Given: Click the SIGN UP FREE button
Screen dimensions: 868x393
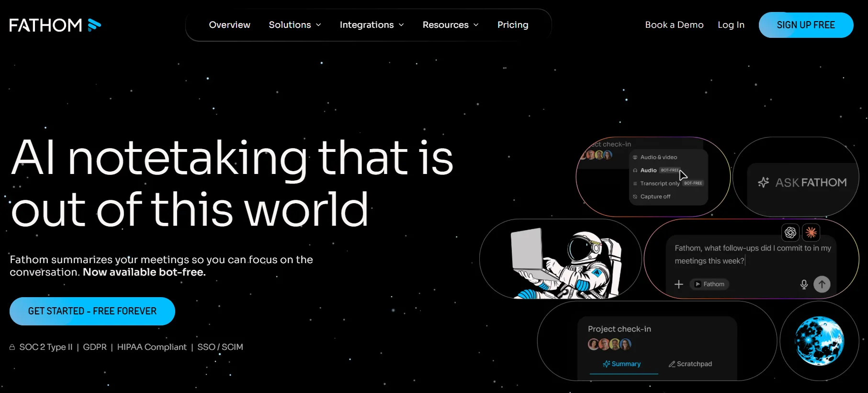Looking at the screenshot, I should click(x=806, y=25).
